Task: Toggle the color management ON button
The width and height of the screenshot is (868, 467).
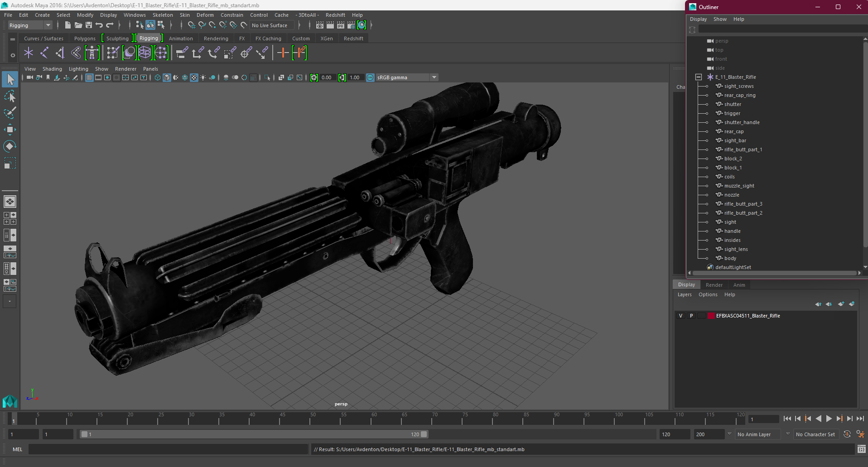Action: [370, 77]
